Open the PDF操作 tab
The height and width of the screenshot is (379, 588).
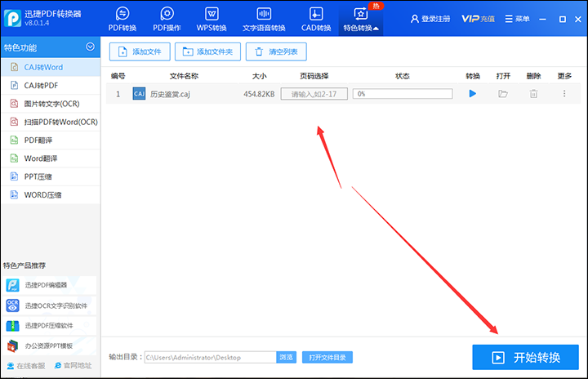(167, 19)
